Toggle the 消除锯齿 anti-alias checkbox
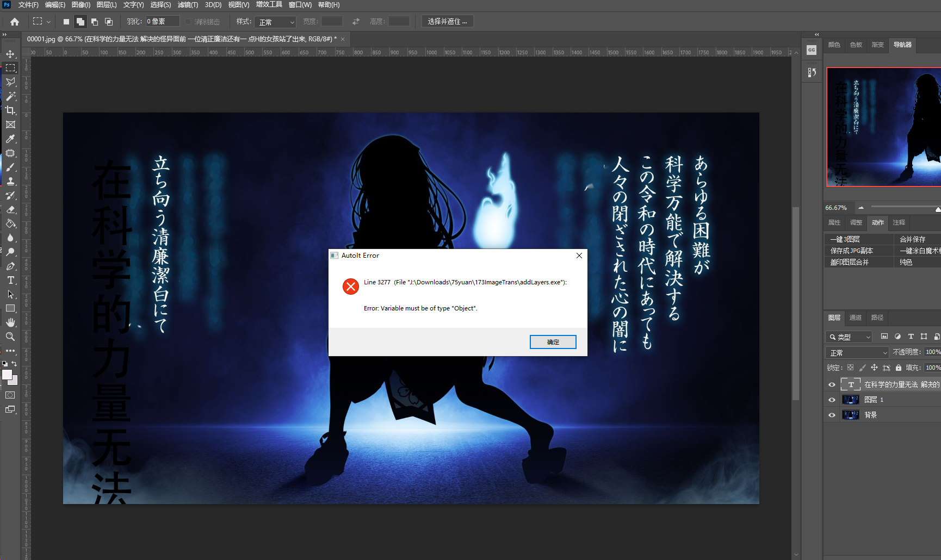This screenshot has width=941, height=560. [x=188, y=22]
